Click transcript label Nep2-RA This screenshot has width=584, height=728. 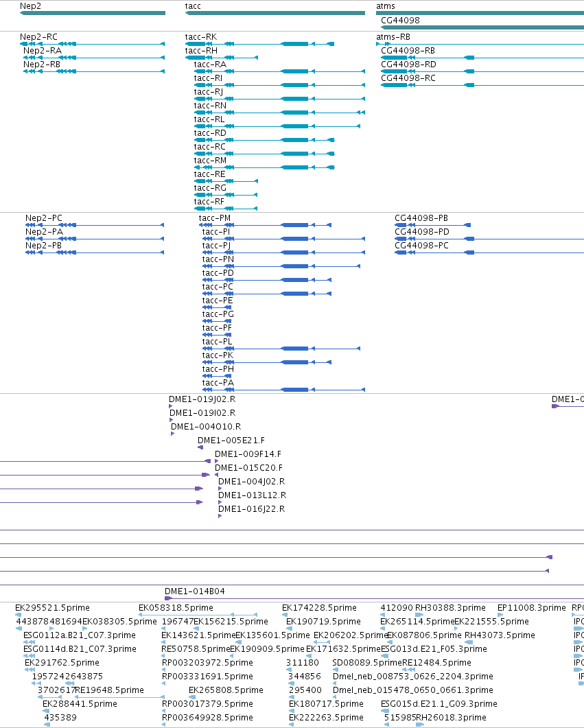(43, 50)
